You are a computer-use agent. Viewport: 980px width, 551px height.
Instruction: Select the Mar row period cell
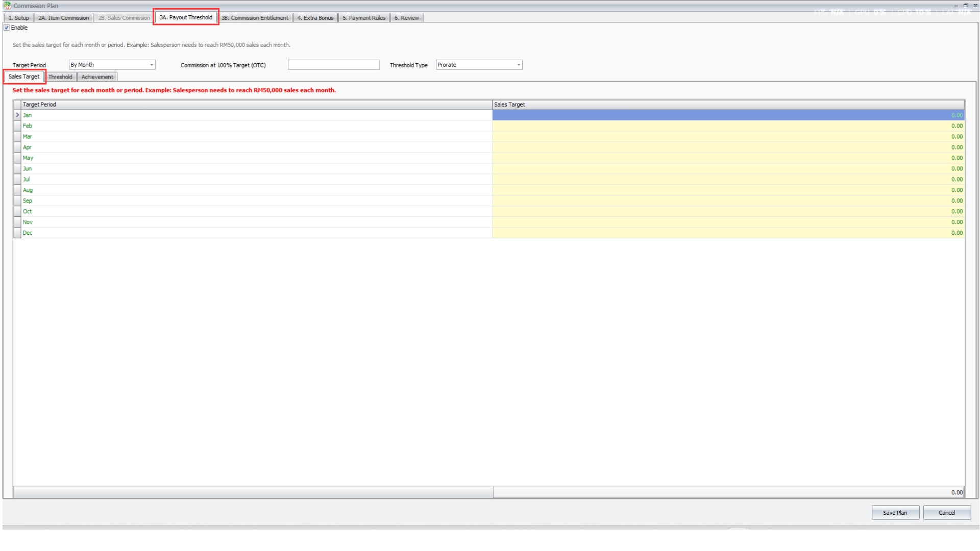pos(257,137)
